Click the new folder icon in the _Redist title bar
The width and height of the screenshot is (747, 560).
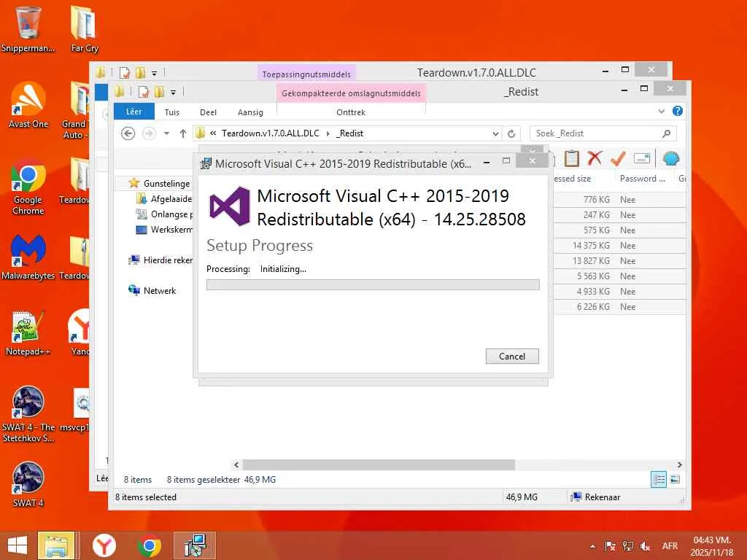click(160, 92)
